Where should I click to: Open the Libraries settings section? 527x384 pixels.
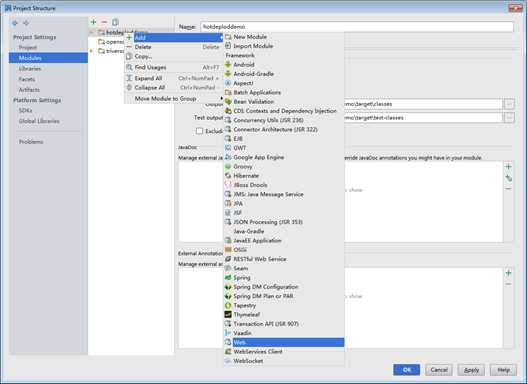(30, 69)
